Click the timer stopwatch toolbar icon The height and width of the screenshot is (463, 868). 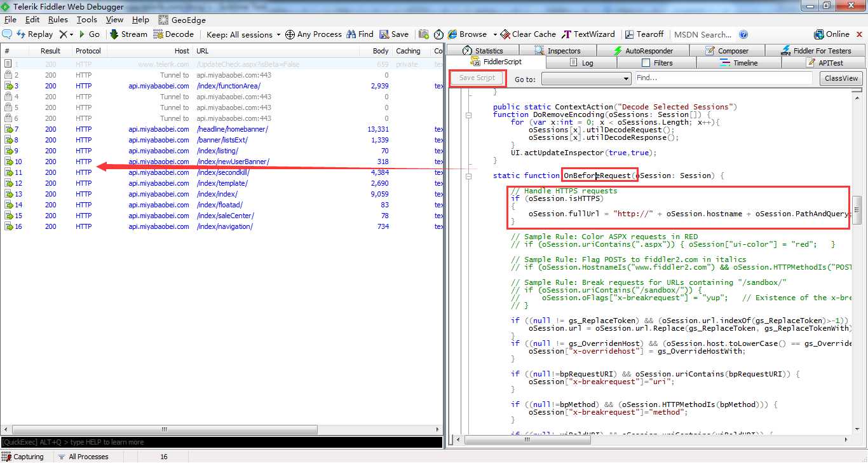coord(438,34)
